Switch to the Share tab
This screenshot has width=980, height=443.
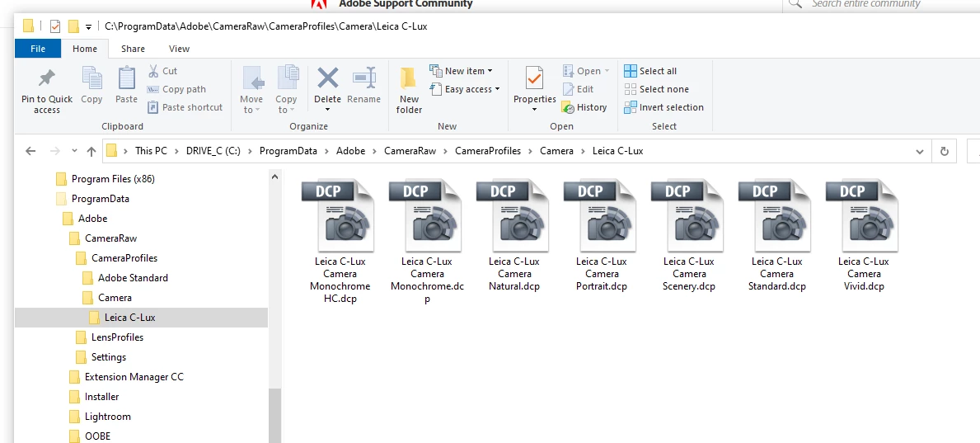[x=134, y=49]
